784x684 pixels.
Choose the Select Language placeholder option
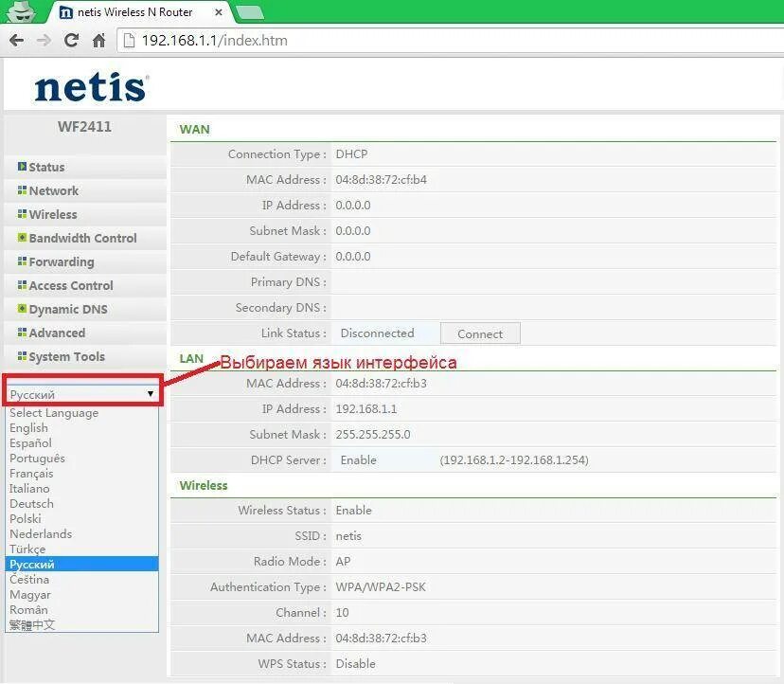point(82,413)
